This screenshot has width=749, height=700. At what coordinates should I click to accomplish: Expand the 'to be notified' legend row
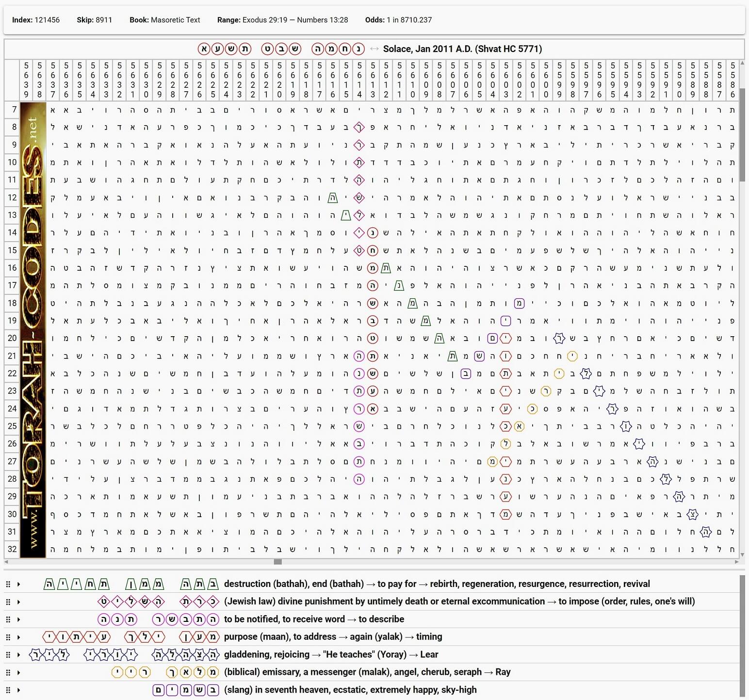(18, 619)
